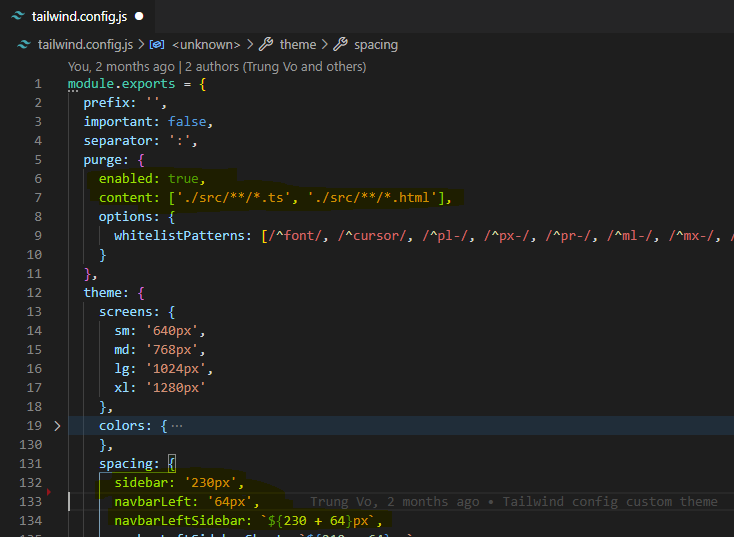
Task: Click line number 12 in the gutter
Action: (34, 293)
